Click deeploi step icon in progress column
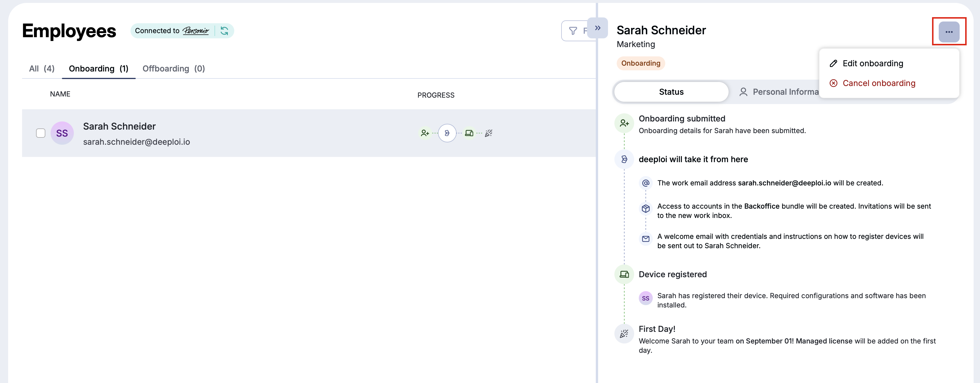 (x=447, y=133)
